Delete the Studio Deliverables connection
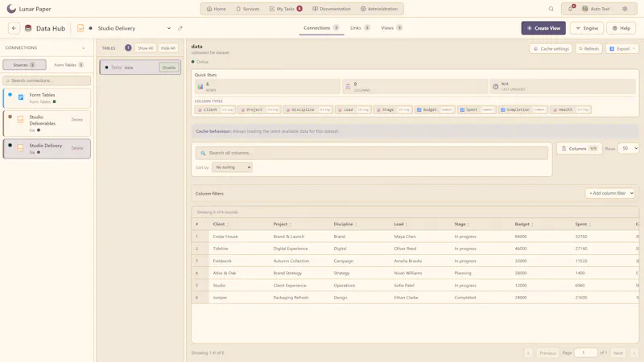Image resolution: width=644 pixels, height=362 pixels. 77,120
